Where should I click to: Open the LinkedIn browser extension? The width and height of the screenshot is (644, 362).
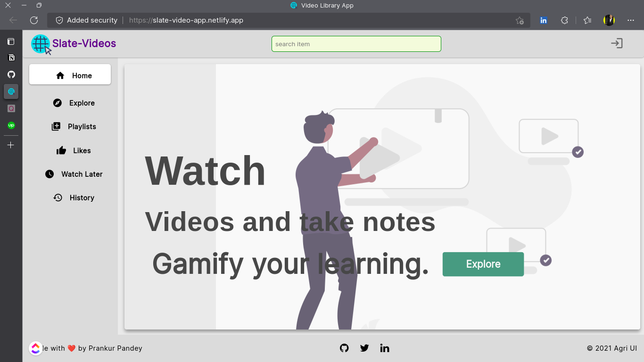544,20
